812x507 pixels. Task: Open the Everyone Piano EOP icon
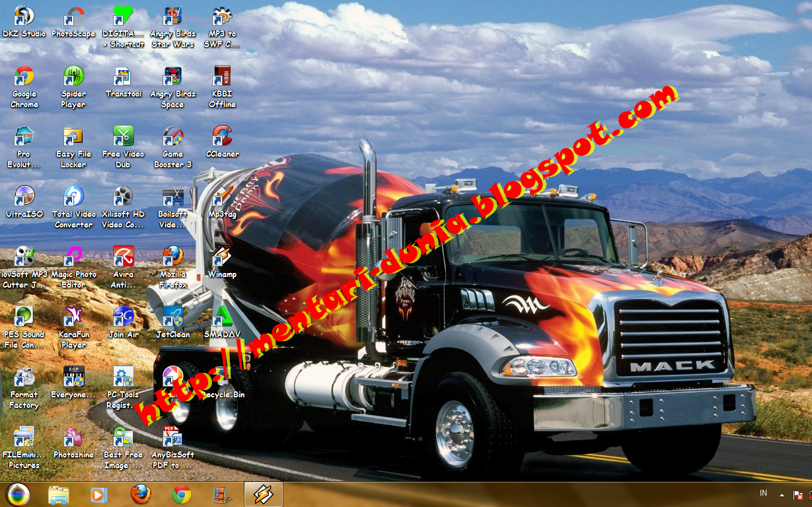pos(73,383)
